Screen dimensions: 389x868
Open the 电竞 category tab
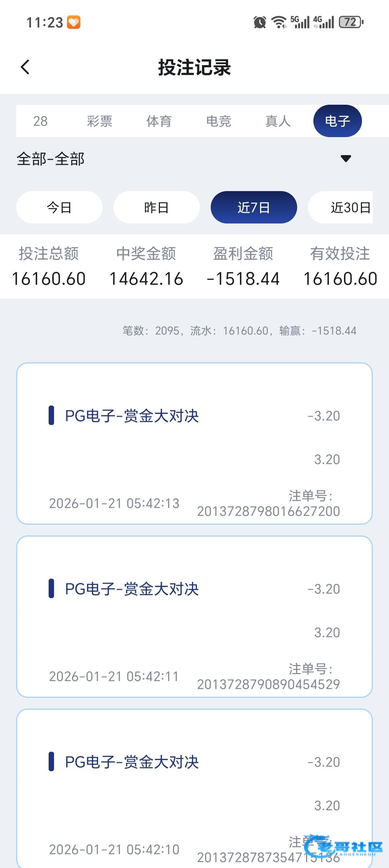pyautogui.click(x=219, y=121)
